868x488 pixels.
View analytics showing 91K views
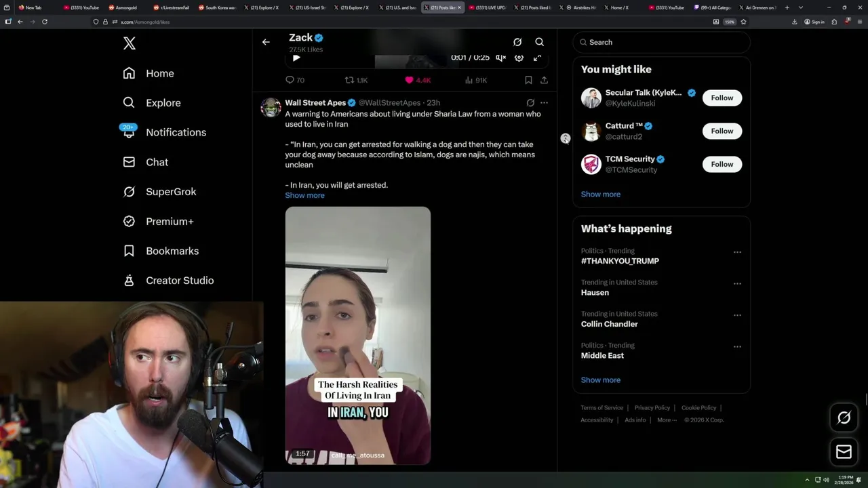[x=476, y=80]
